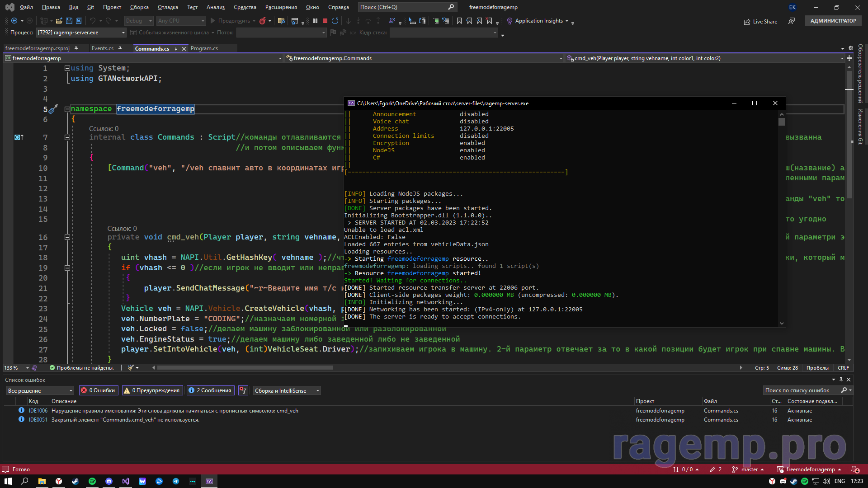This screenshot has width=868, height=488.
Task: Click the АДМИНИСТРАТОР button
Action: click(x=833, y=21)
